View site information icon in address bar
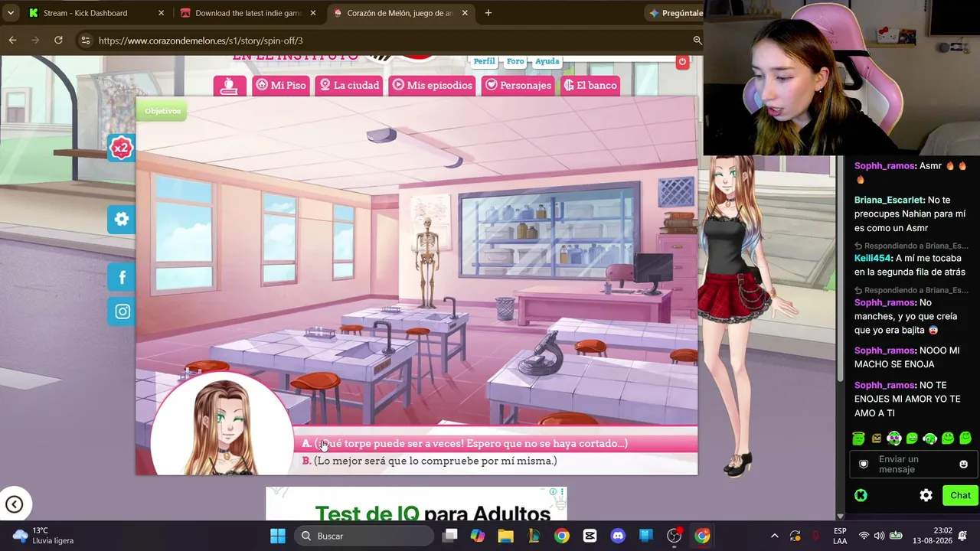980x551 pixels. point(85,41)
